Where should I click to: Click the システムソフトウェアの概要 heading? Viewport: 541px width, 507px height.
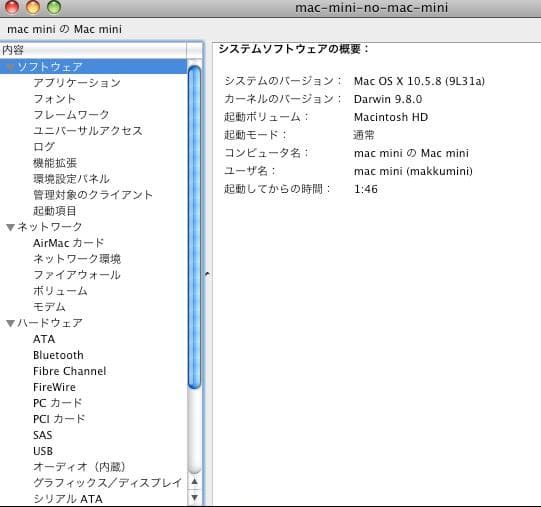point(294,49)
